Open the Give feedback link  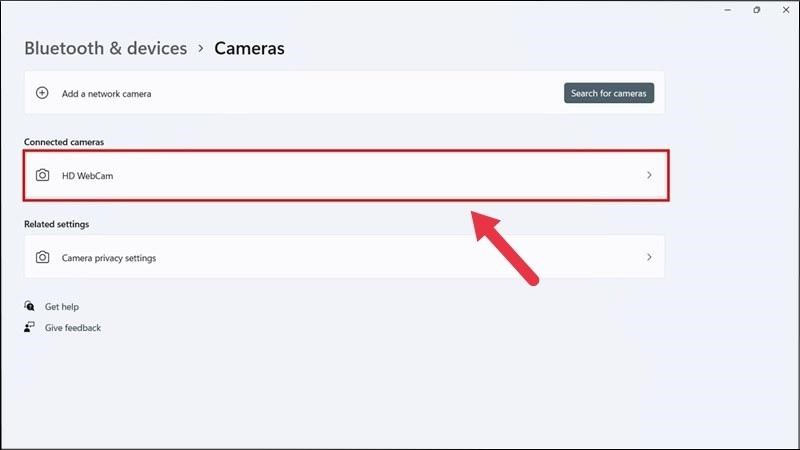73,328
